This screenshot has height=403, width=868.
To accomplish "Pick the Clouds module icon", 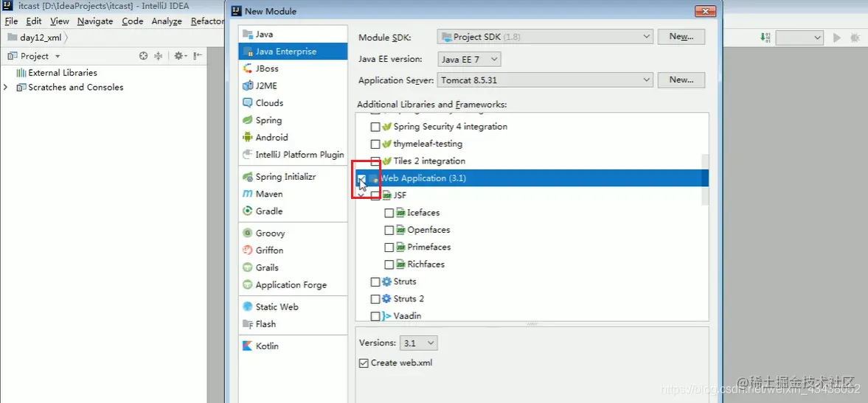I will click(248, 103).
